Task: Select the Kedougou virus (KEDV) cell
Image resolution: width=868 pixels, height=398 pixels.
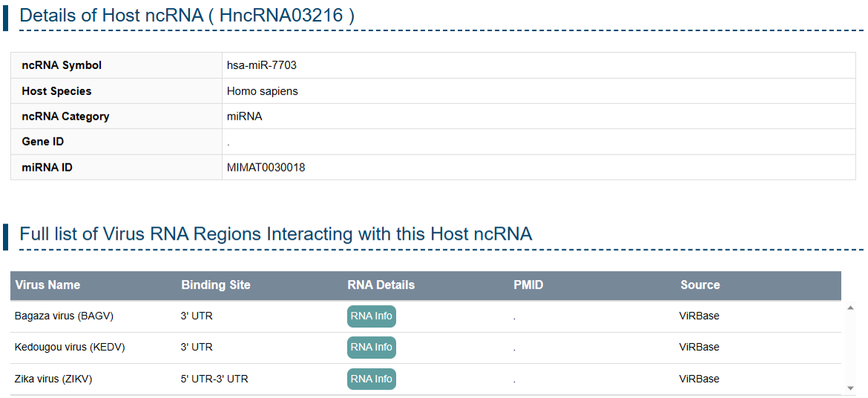Action: [x=70, y=348]
